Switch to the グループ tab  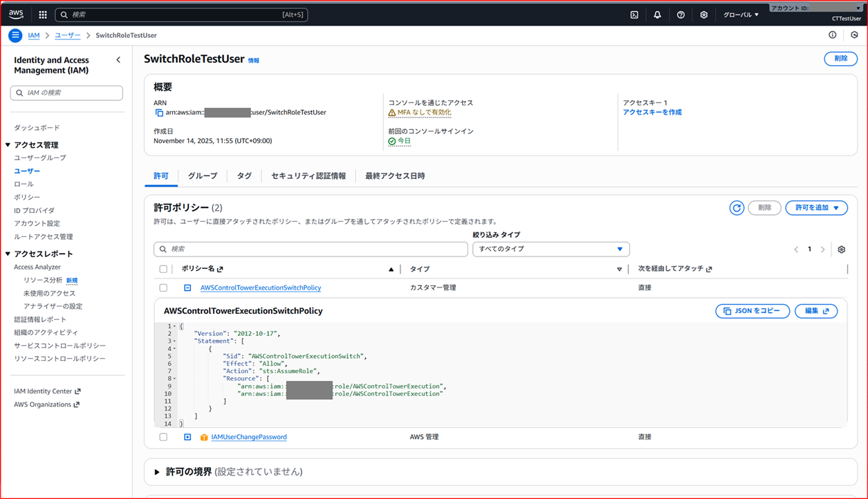click(202, 176)
